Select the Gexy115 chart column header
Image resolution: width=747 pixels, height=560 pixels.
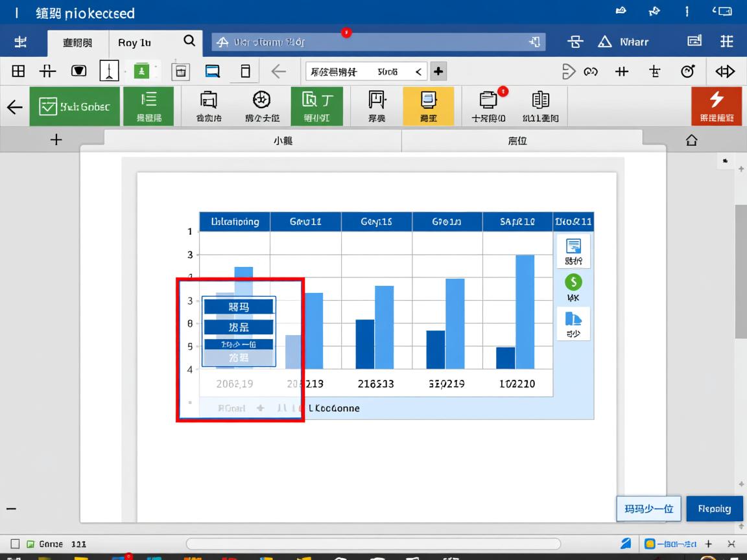tap(376, 222)
